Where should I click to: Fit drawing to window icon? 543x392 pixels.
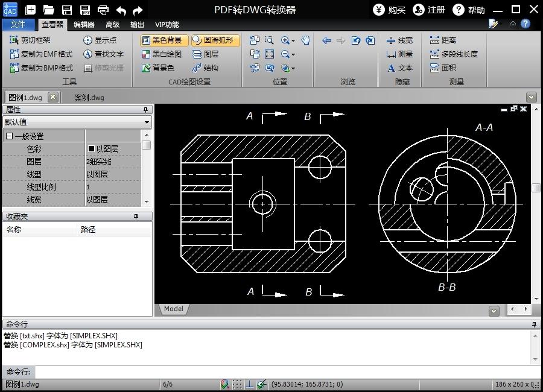270,54
